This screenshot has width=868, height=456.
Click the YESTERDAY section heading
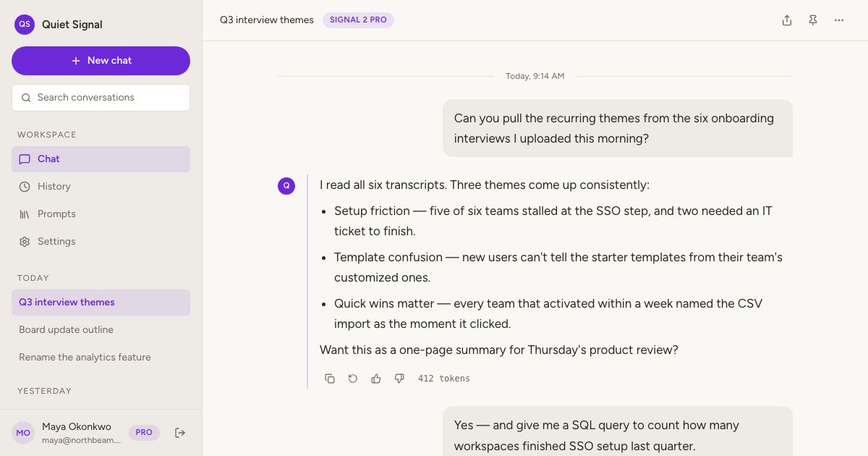coord(44,391)
